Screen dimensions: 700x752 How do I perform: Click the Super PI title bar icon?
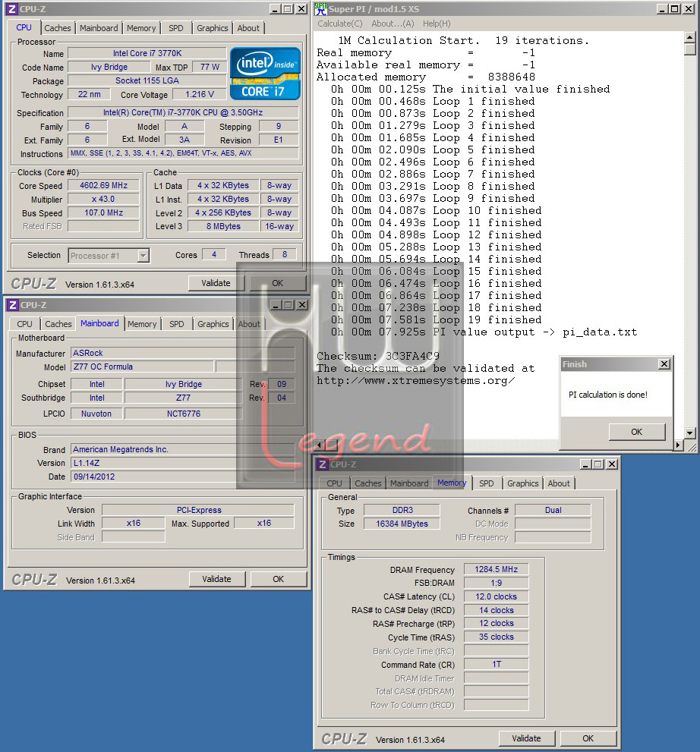coord(320,8)
